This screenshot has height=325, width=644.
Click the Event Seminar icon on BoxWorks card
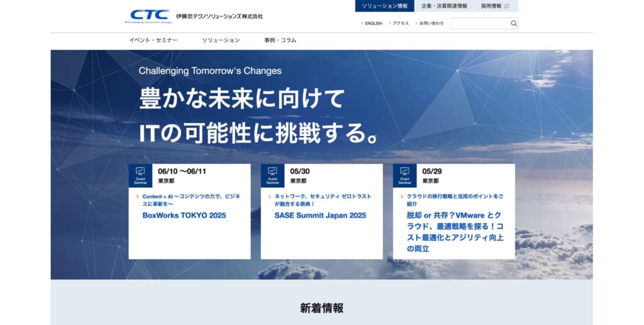click(x=140, y=175)
